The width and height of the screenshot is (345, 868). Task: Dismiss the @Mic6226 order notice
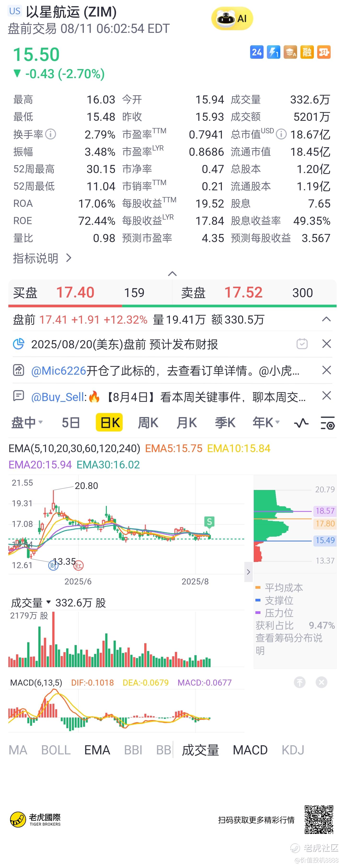pyautogui.click(x=327, y=370)
